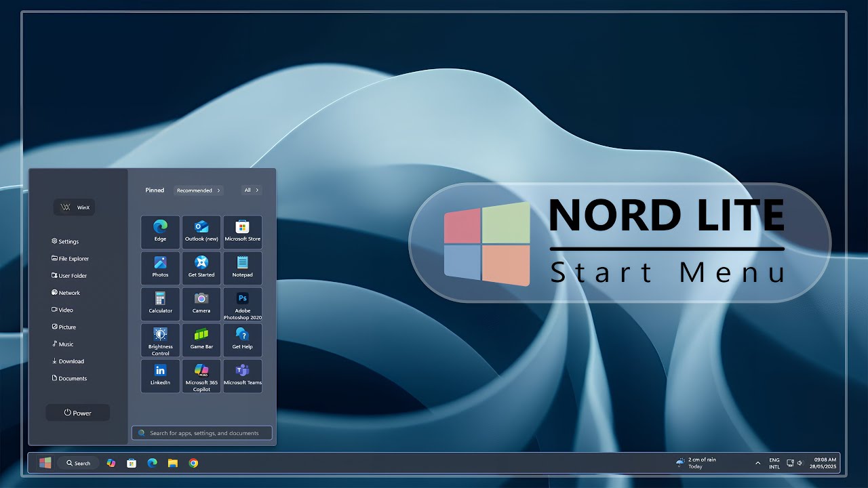Click the Windows Start button on taskbar
The image size is (868, 488).
click(45, 463)
